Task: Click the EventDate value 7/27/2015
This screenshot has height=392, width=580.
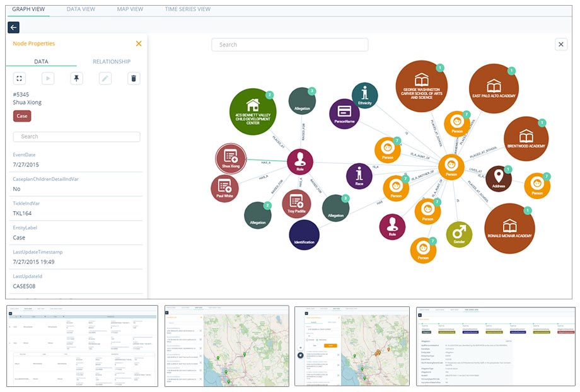Action: (26, 165)
